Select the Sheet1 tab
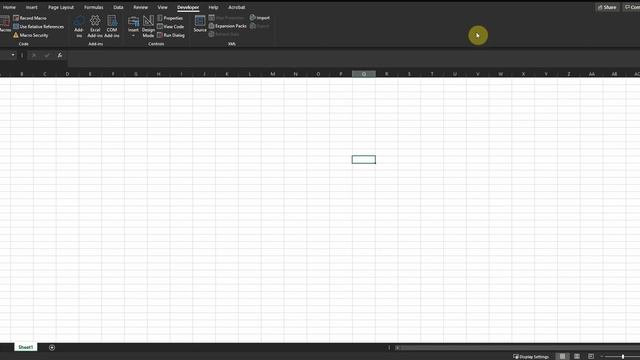Screen dimensions: 640x360 pos(25,347)
